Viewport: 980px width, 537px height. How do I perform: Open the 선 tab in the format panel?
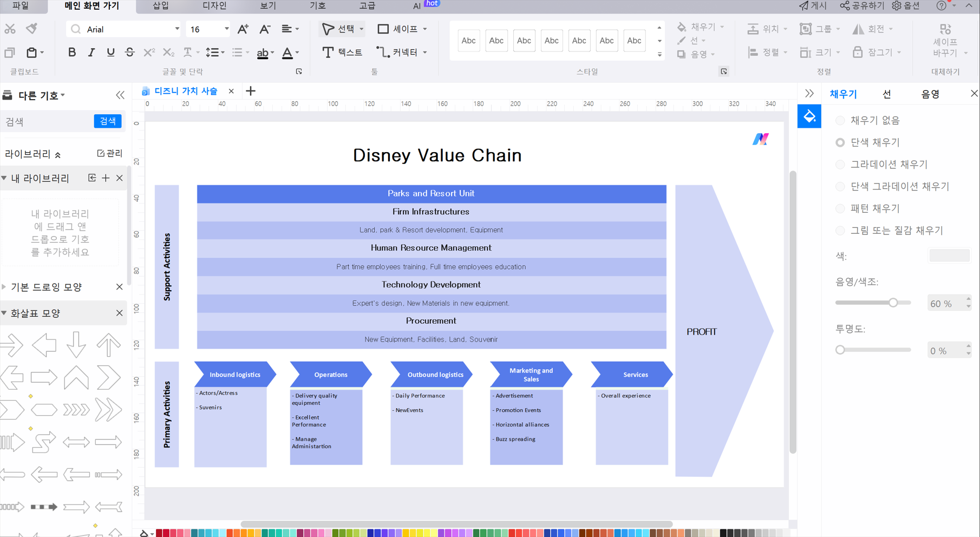(887, 94)
